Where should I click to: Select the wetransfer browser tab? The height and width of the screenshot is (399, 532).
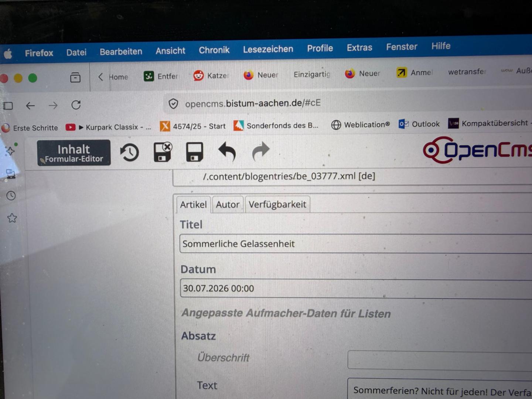pos(467,72)
